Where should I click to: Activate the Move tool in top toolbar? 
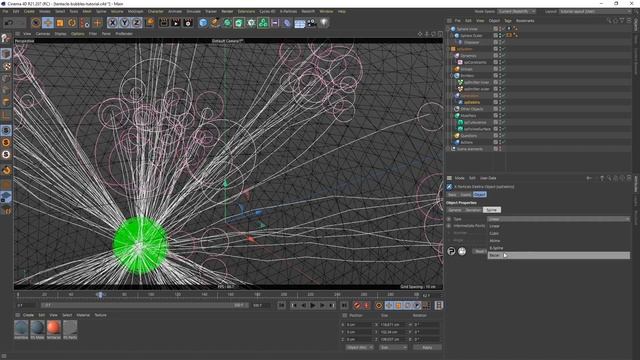coord(48,23)
